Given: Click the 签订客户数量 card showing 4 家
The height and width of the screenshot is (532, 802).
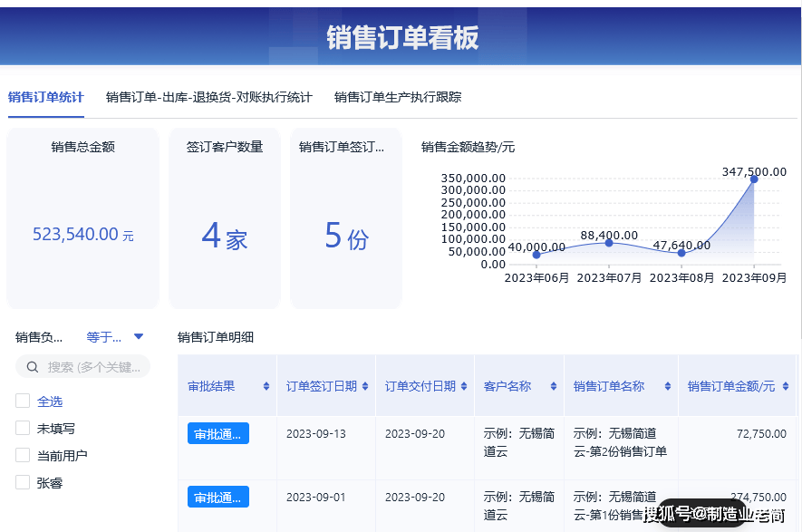Looking at the screenshot, I should click(x=225, y=218).
